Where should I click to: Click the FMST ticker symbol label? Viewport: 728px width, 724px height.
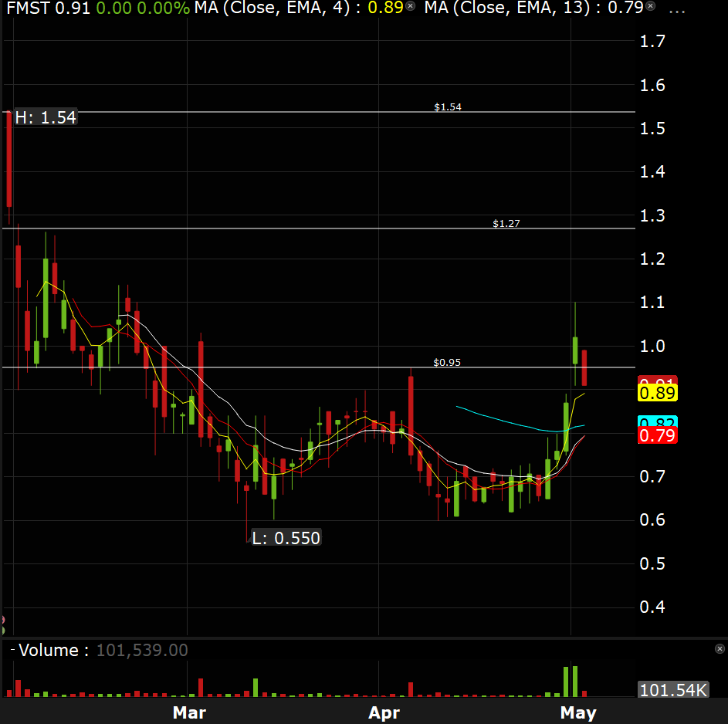(x=27, y=9)
